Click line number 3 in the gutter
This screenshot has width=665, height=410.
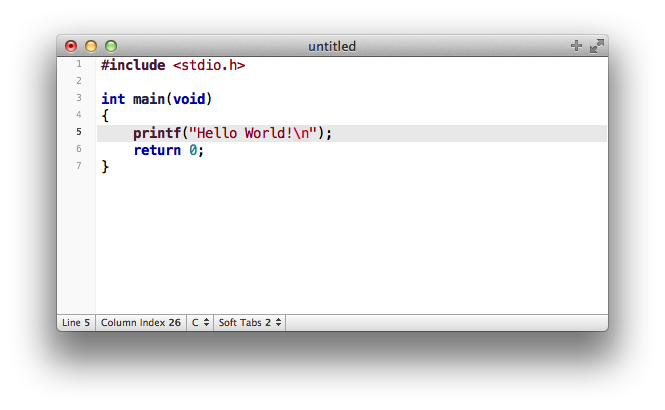(79, 98)
